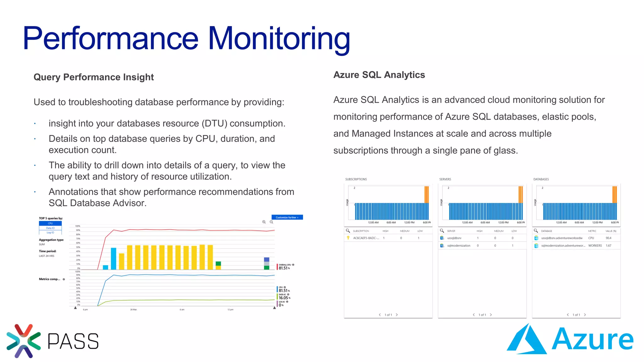The height and width of the screenshot is (362, 644).
Task: Zoom out on the query performance chart
Action: click(271, 222)
